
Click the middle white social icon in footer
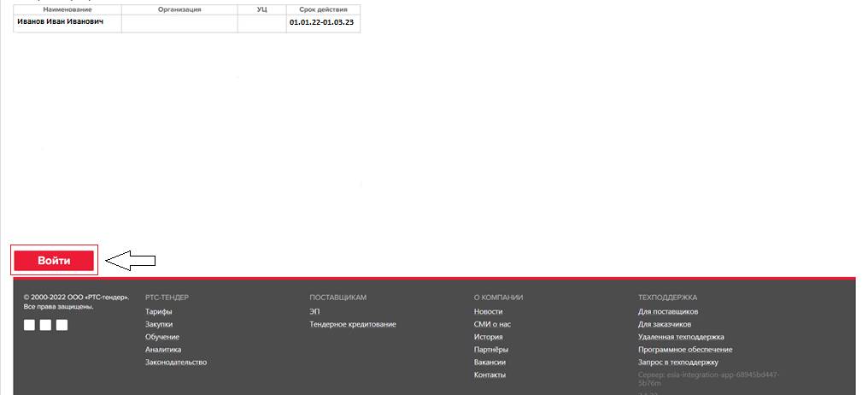coord(45,325)
